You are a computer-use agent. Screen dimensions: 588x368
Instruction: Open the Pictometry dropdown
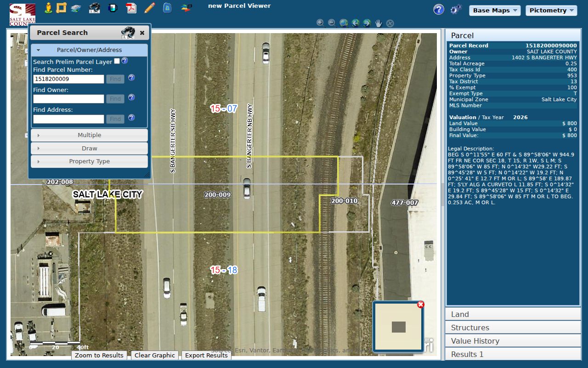click(x=551, y=10)
